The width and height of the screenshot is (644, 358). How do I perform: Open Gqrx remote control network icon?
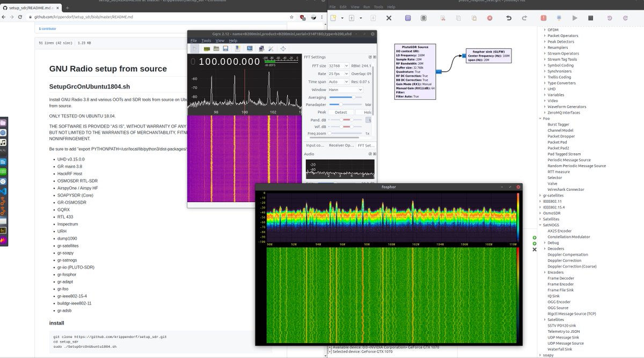point(261,48)
